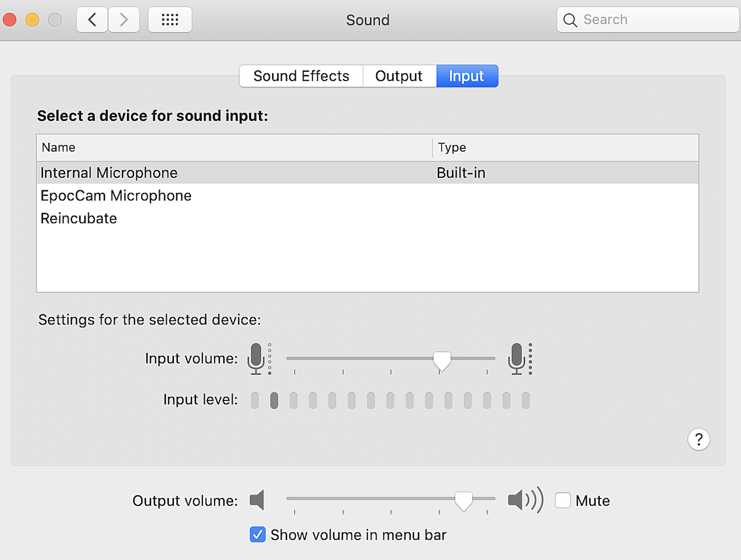Select Internal Microphone input device
Viewport: 741px width, 560px height.
pyautogui.click(x=109, y=173)
